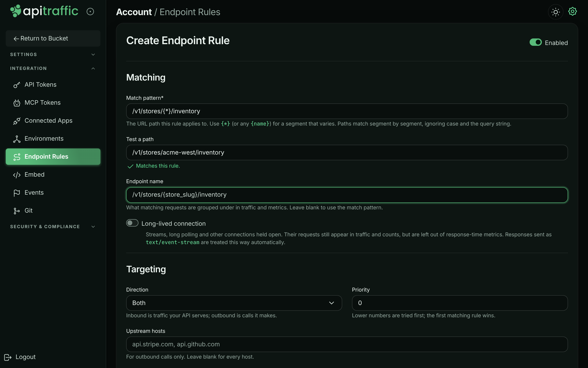Click the Enabled label text
This screenshot has width=588, height=368.
point(556,43)
